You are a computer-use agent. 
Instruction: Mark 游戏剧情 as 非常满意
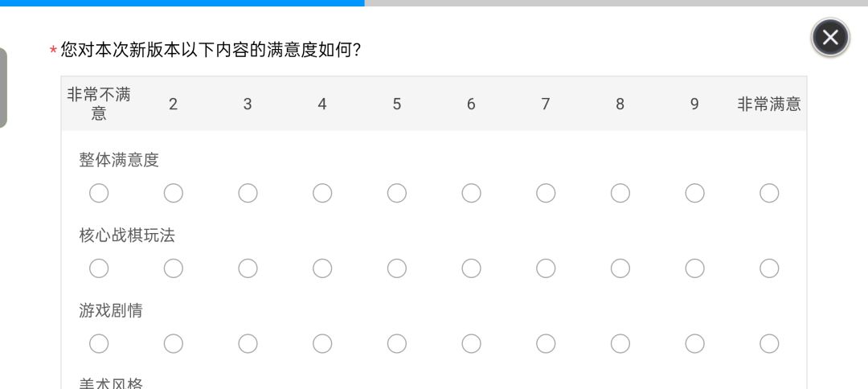click(x=769, y=344)
